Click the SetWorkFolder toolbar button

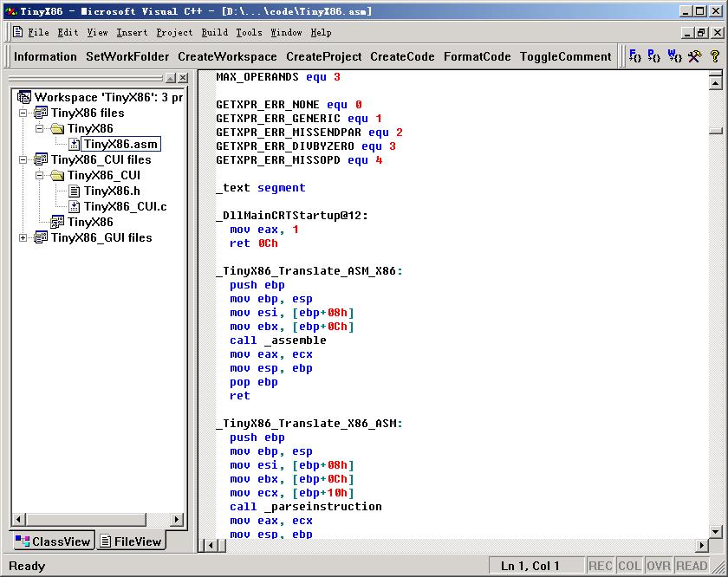tap(127, 56)
